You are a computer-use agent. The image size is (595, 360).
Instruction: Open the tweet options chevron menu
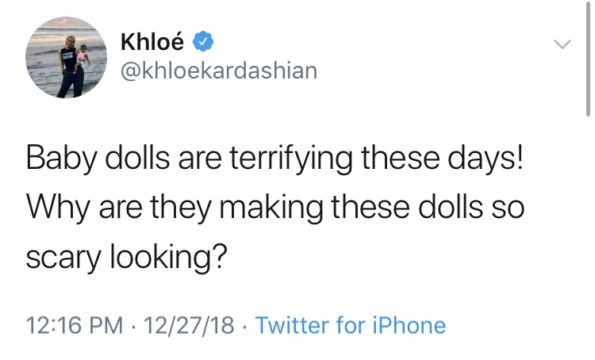click(x=562, y=44)
